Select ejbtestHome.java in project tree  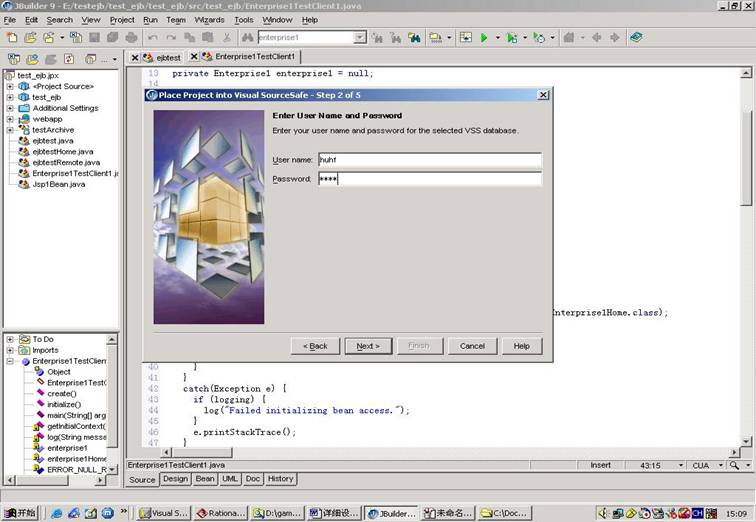tap(63, 151)
